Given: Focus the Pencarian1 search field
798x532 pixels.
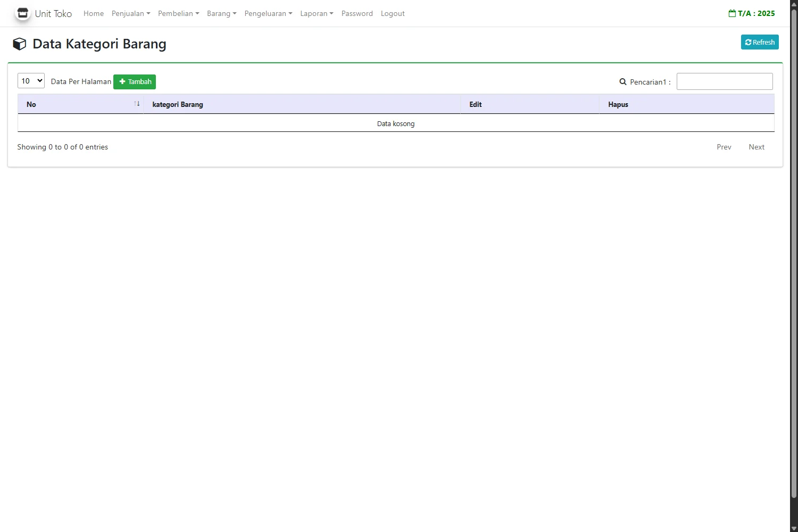Looking at the screenshot, I should pyautogui.click(x=725, y=81).
